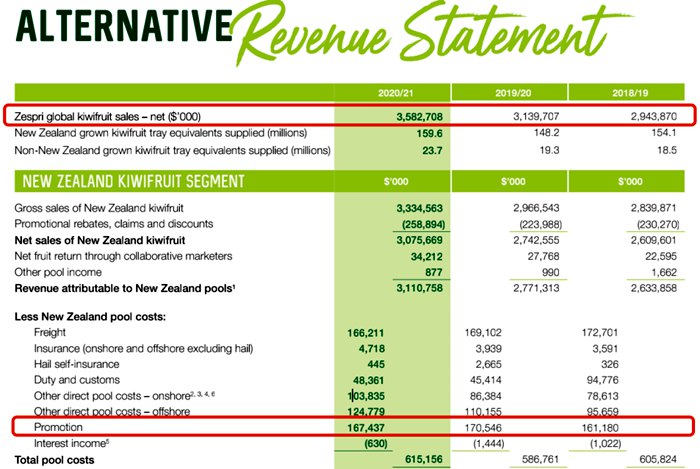Click the 2019/20 column header
700x469 pixels.
[x=513, y=93]
